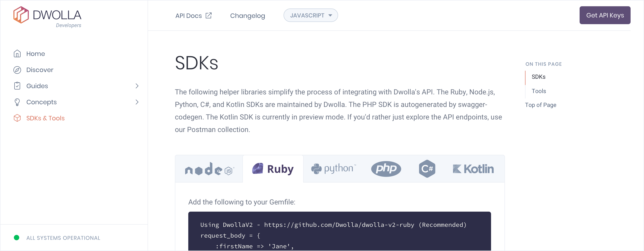Select the Ruby SDK tab
644x251 pixels.
point(273,169)
